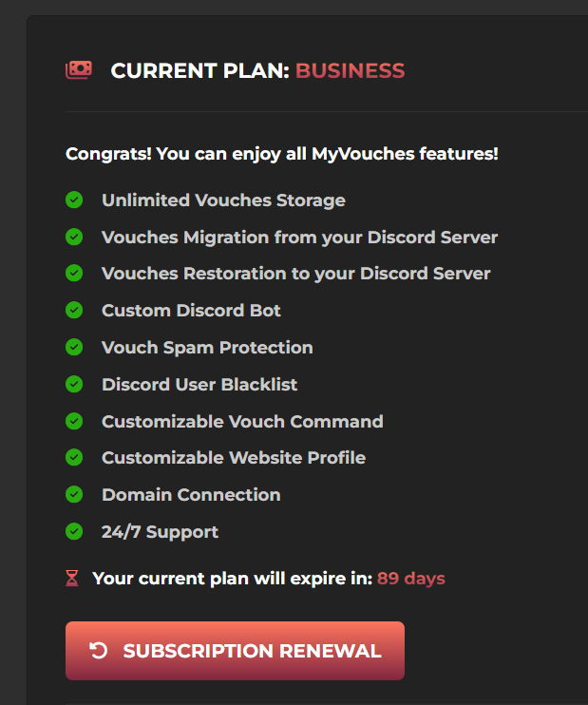The width and height of the screenshot is (588, 705).
Task: Click the 24/7 Support feature label
Action: (x=160, y=531)
